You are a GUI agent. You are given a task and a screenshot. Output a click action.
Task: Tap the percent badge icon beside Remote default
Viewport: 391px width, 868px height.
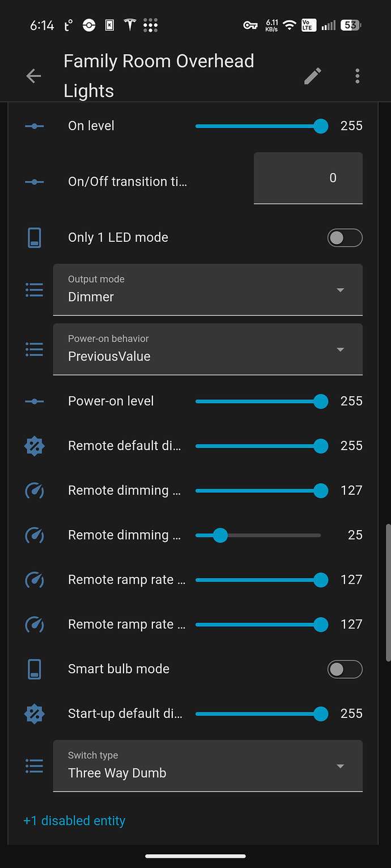(x=35, y=446)
